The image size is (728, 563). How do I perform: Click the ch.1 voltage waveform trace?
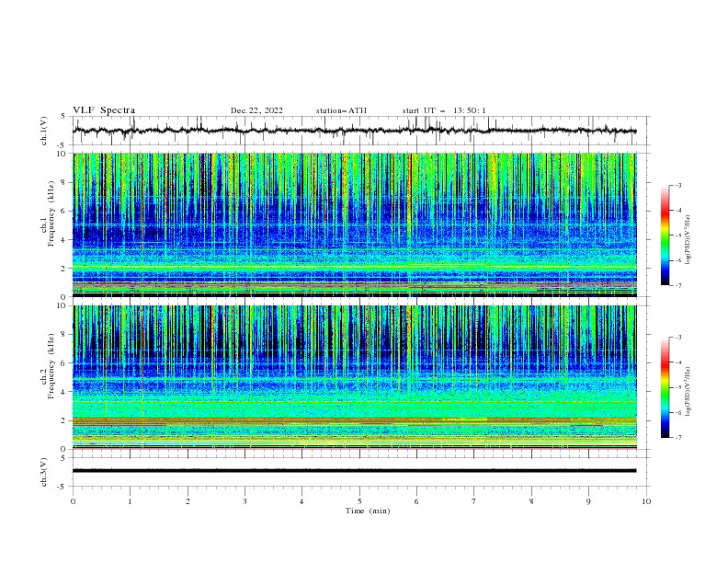coord(354,131)
